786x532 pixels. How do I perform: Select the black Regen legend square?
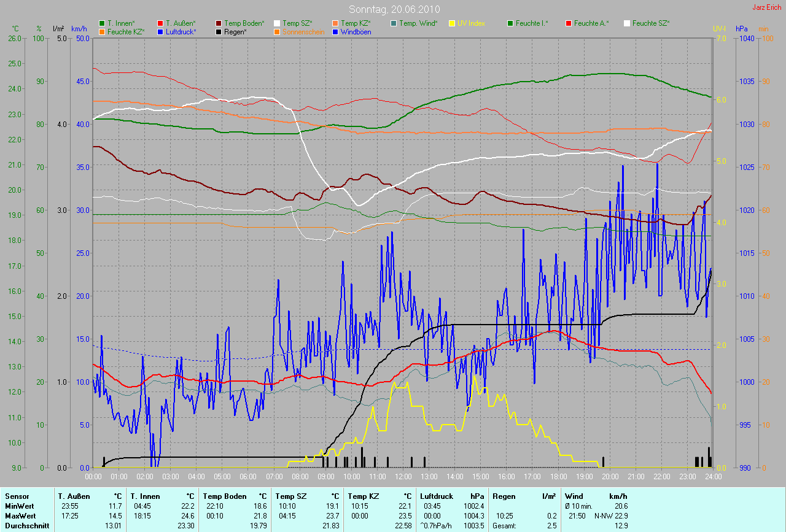[219, 32]
